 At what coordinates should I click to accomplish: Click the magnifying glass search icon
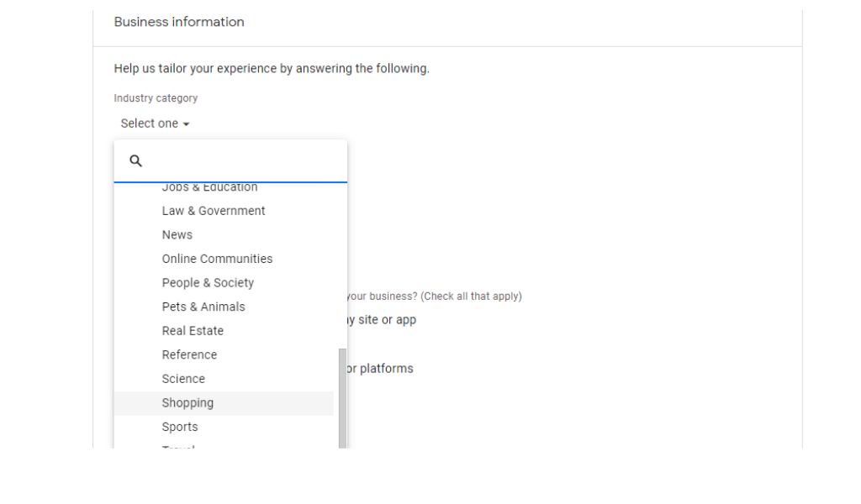click(135, 161)
